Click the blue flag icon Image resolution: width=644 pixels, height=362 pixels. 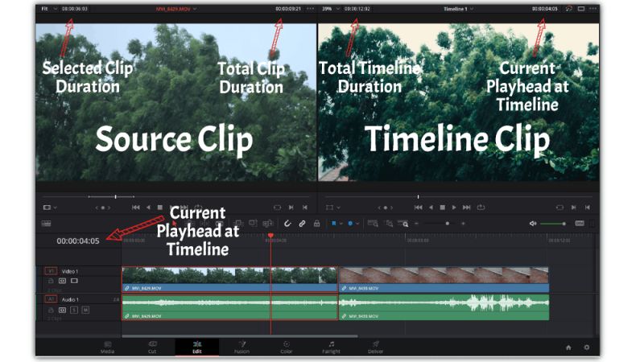[334, 224]
